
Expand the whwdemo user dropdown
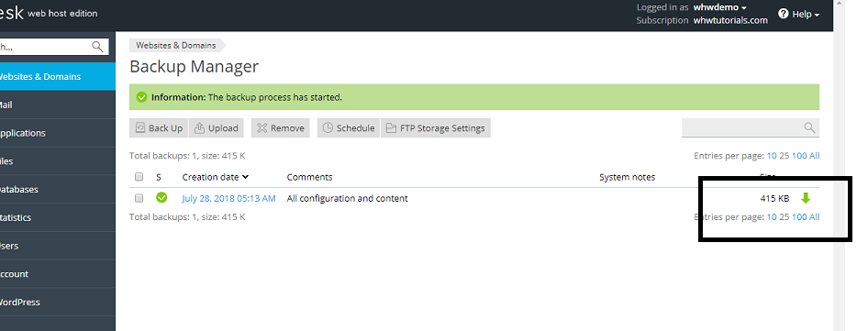point(719,7)
